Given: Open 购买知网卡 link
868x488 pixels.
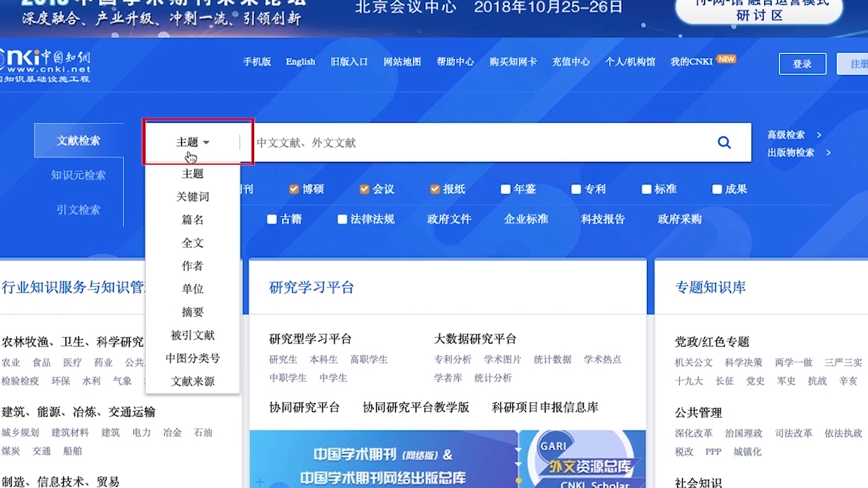Looking at the screenshot, I should 513,62.
